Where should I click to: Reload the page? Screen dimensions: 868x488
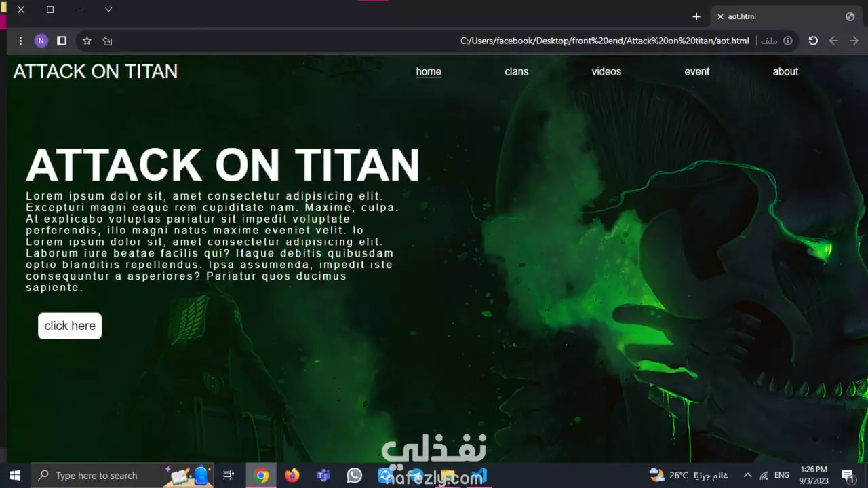coord(813,41)
